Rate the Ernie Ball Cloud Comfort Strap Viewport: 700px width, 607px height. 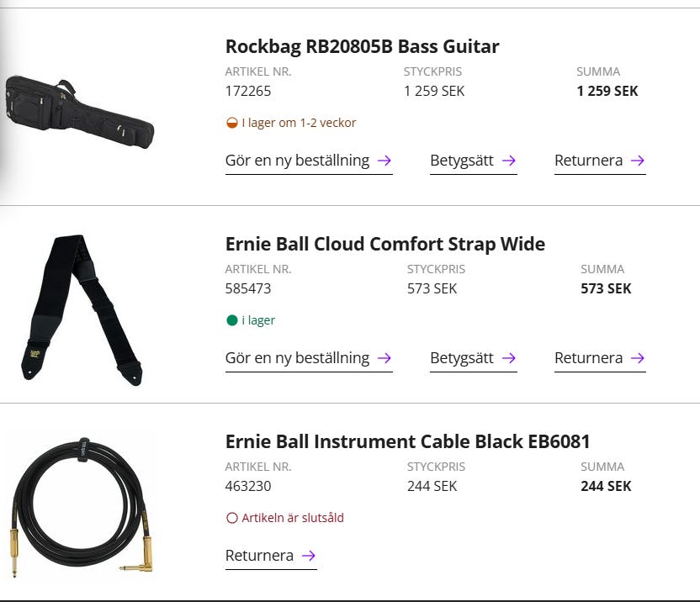pyautogui.click(x=462, y=358)
